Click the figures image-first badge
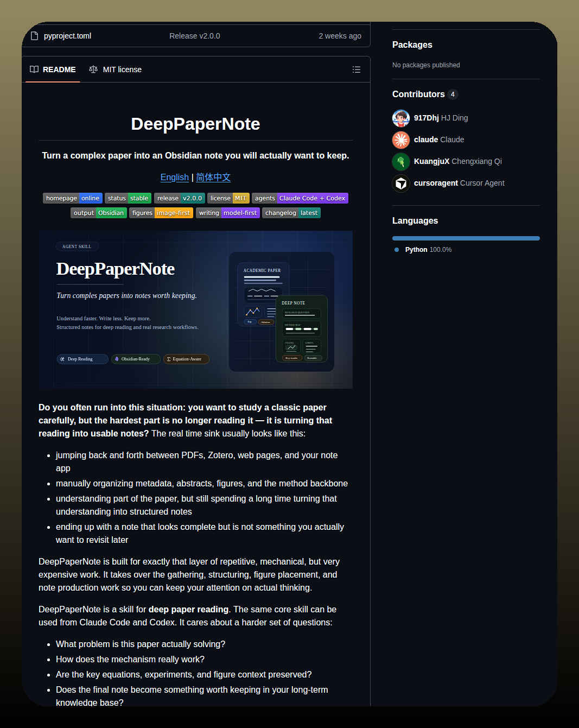This screenshot has width=579, height=728. pyautogui.click(x=161, y=213)
